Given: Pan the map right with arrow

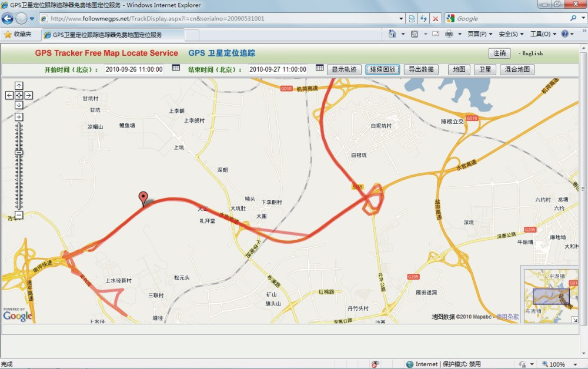Looking at the screenshot, I should [x=28, y=96].
